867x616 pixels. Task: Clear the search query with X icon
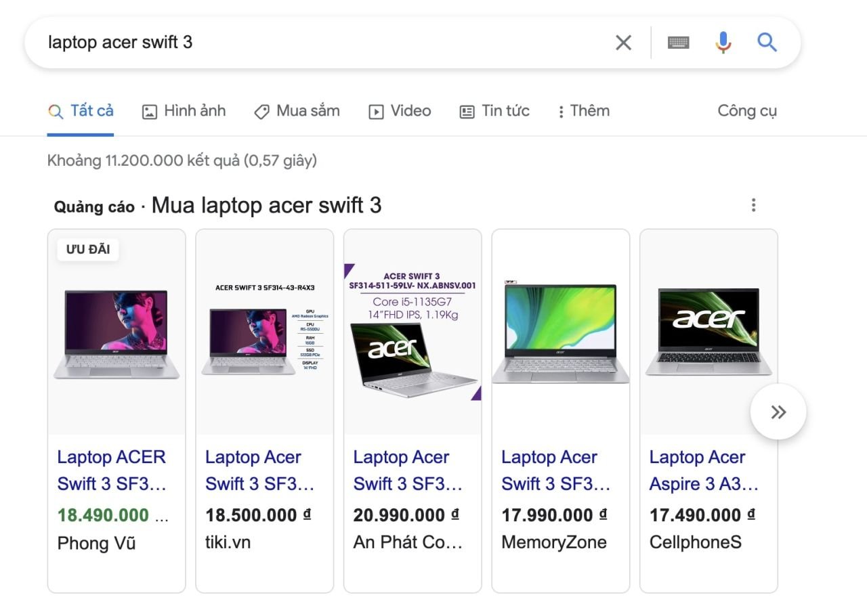(623, 43)
